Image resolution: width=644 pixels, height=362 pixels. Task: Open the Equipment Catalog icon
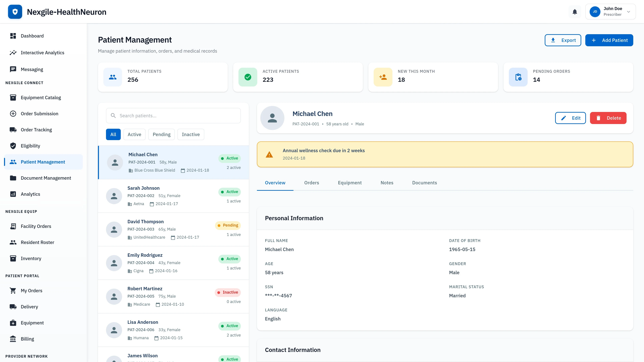point(13,97)
